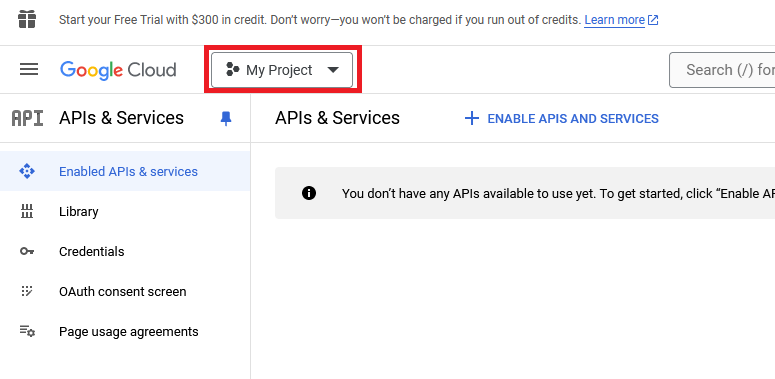The height and width of the screenshot is (379, 775).
Task: Click the dropdown arrow beside My Project
Action: pos(333,70)
